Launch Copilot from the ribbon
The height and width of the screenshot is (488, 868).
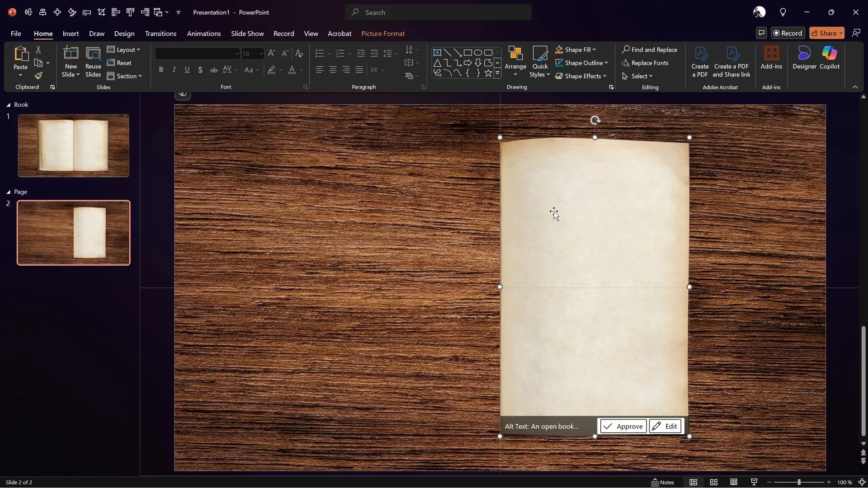click(830, 58)
